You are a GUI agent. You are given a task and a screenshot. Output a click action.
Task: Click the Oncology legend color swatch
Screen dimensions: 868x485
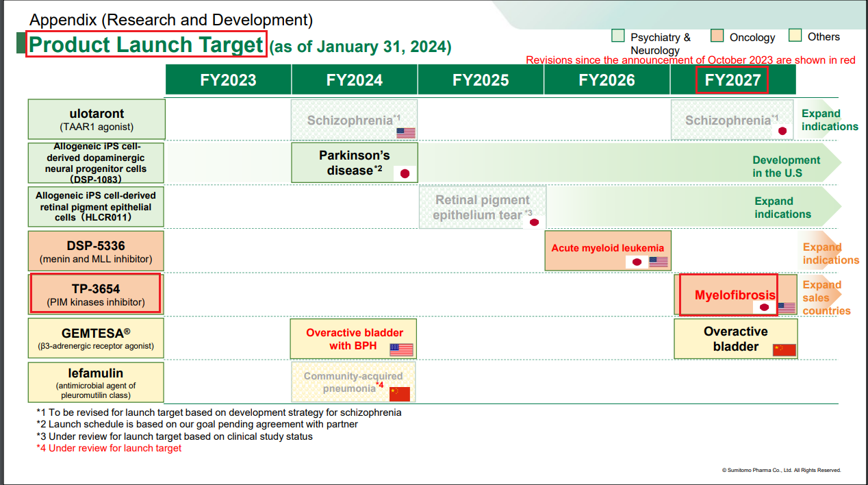coord(717,36)
